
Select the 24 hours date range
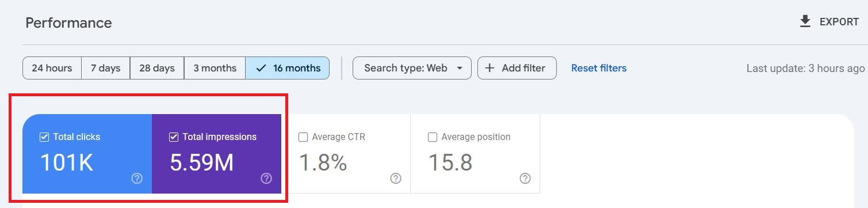[52, 68]
